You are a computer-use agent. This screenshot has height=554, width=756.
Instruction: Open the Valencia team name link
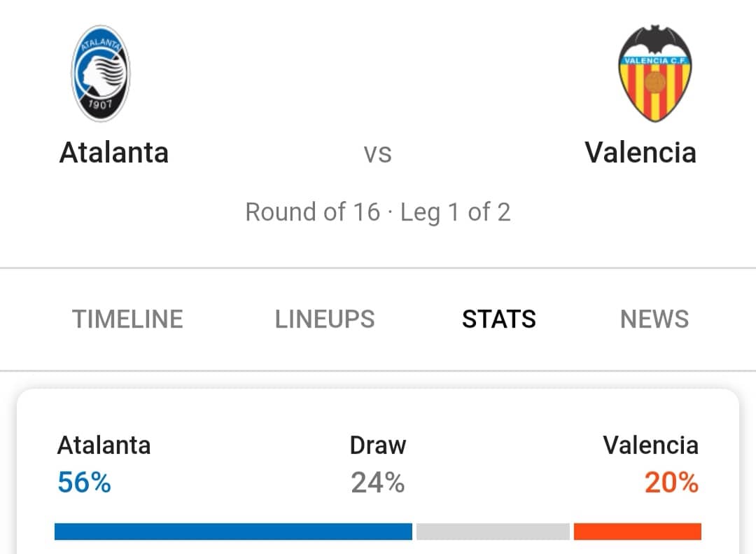[640, 153]
